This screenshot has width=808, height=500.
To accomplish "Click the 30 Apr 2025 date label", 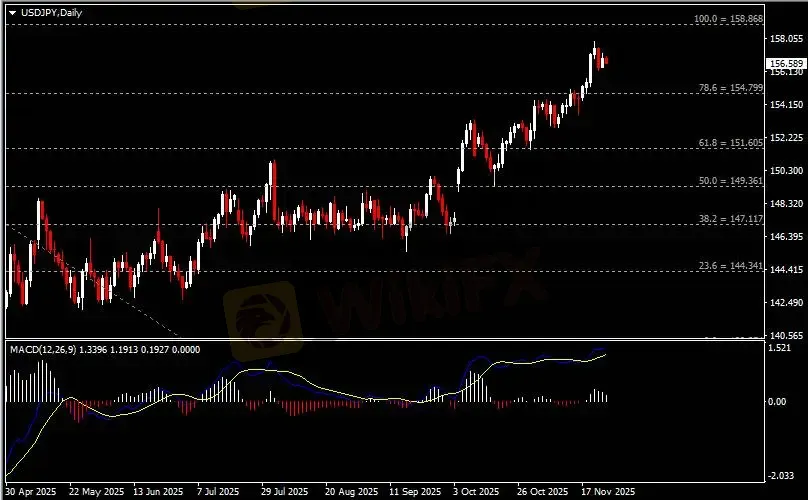I will click(30, 492).
